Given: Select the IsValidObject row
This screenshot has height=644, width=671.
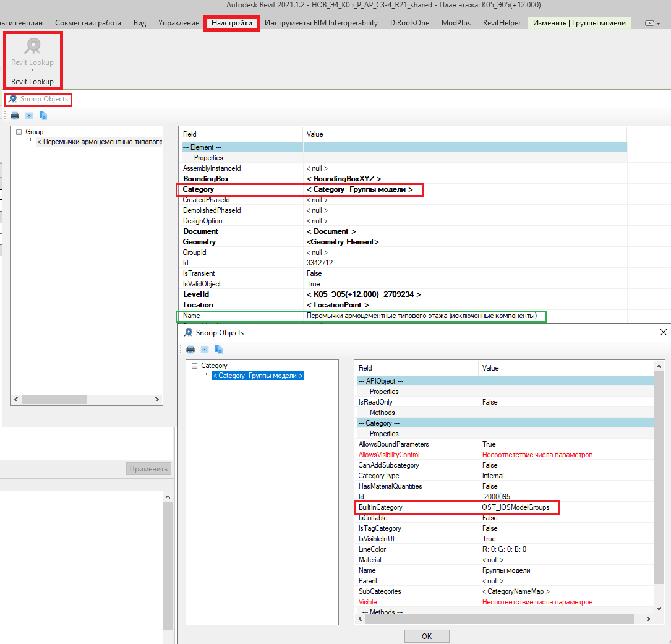Looking at the screenshot, I should click(x=405, y=284).
